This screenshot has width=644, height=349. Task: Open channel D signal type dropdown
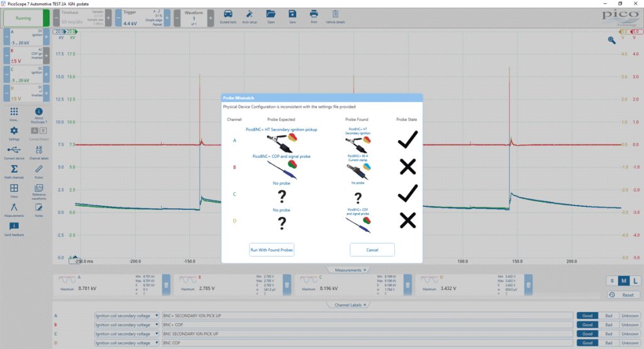126,343
